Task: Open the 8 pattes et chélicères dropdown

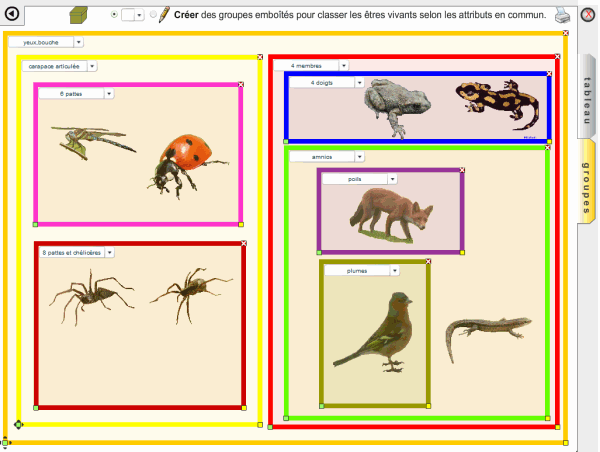Action: (110, 253)
